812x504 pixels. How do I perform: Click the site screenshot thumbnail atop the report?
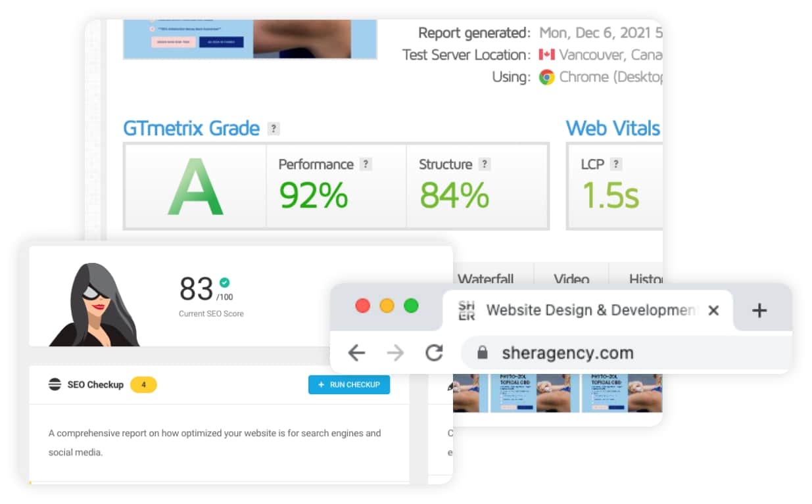[x=250, y=39]
